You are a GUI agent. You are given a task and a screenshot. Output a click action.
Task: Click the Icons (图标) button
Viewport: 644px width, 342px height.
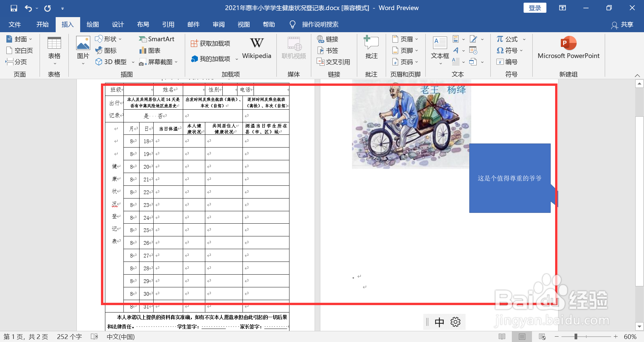pyautogui.click(x=106, y=50)
